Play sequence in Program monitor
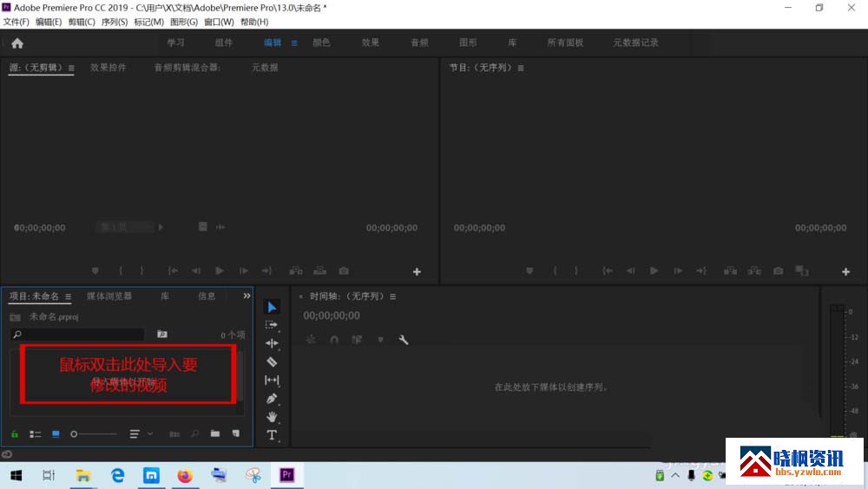Image resolution: width=868 pixels, height=489 pixels. pos(654,271)
